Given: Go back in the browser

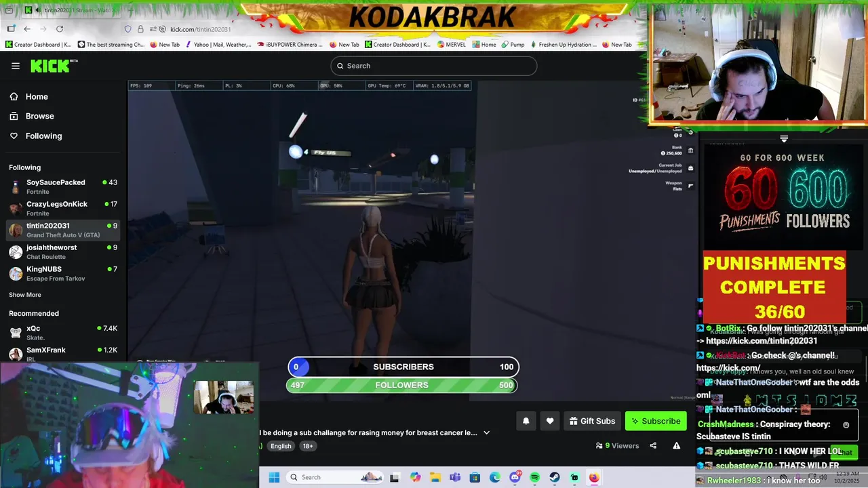Looking at the screenshot, I should [26, 29].
